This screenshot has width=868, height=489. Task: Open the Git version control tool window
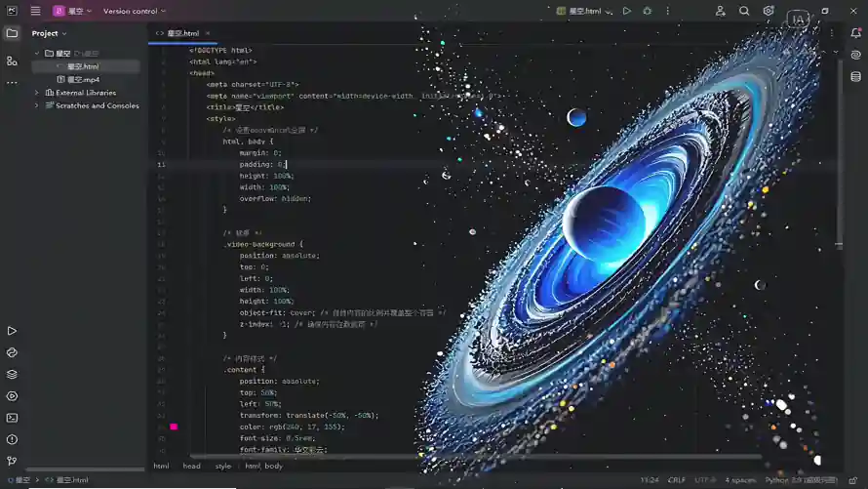pyautogui.click(x=12, y=461)
